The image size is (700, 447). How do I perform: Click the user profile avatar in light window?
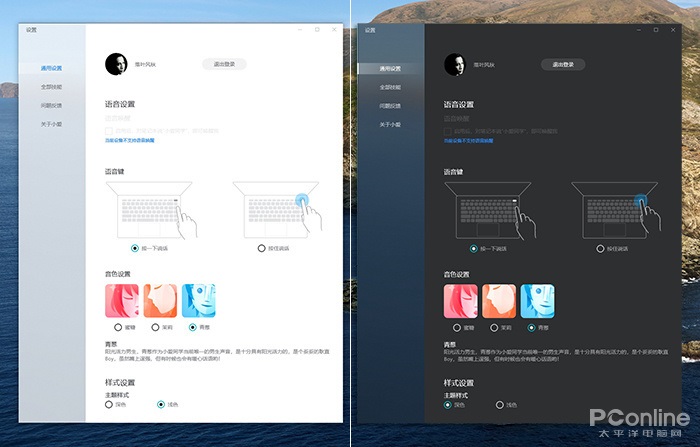point(116,64)
